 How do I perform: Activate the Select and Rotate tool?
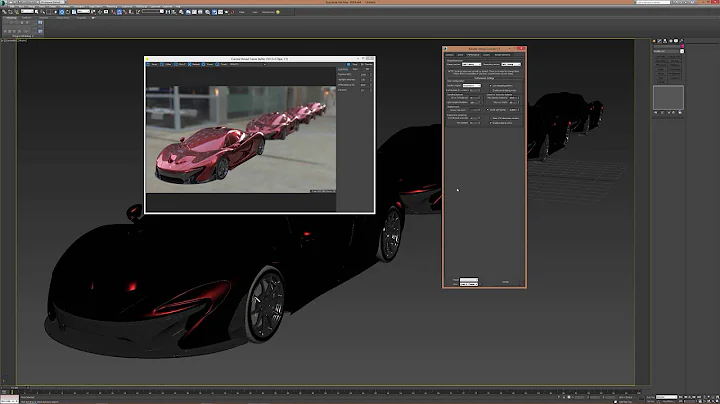(68, 12)
